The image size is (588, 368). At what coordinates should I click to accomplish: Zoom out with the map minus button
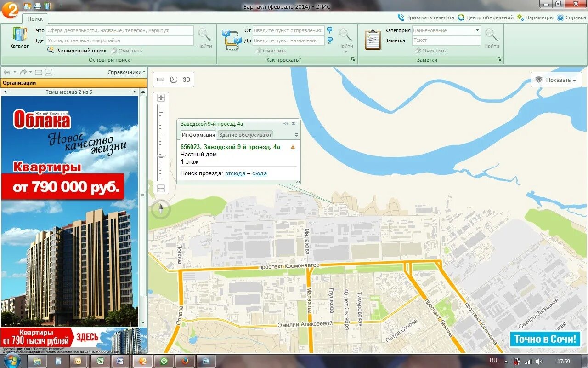[x=161, y=188]
